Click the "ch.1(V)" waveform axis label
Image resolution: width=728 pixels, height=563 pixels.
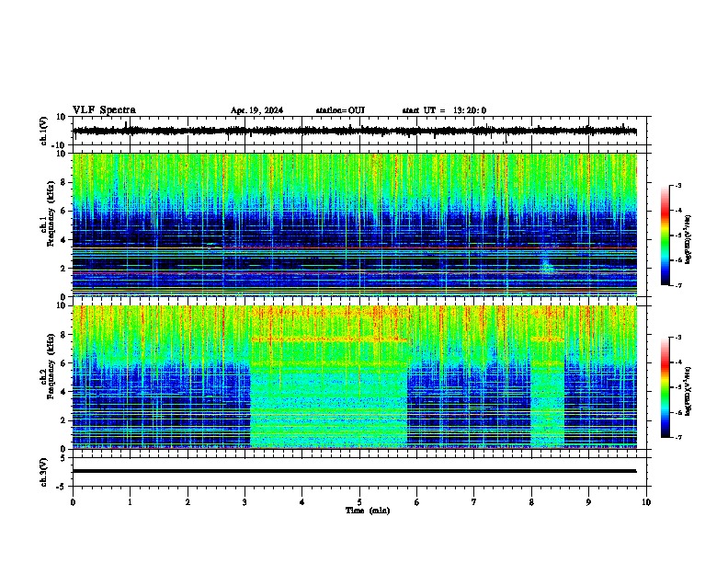(44, 131)
